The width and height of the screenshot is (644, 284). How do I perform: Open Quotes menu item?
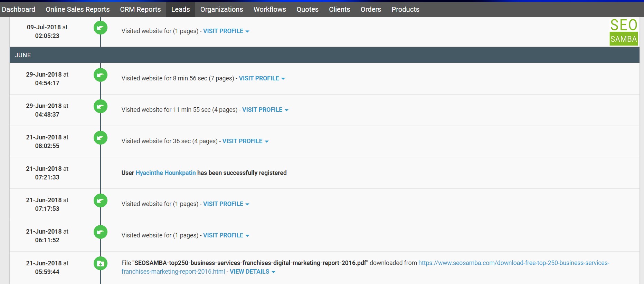coord(307,9)
